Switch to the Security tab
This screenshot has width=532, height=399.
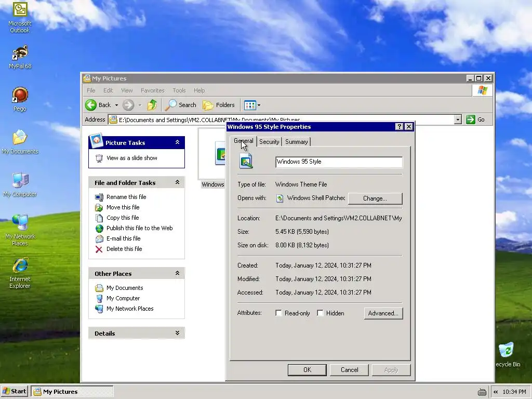pos(269,142)
